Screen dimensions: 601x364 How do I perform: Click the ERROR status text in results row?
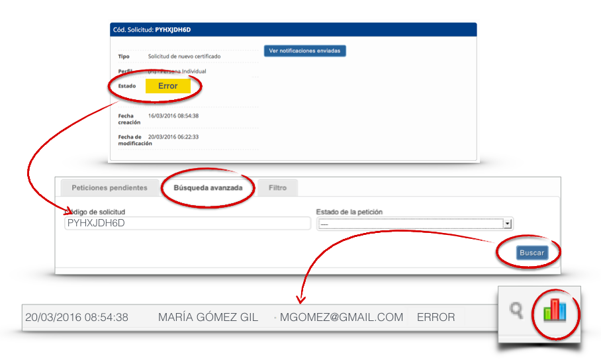click(436, 317)
